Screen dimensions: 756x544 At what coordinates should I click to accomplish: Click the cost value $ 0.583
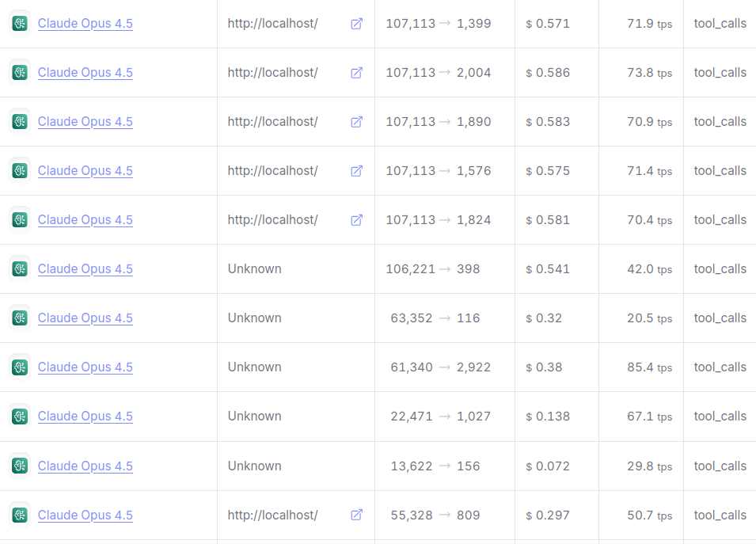click(548, 122)
